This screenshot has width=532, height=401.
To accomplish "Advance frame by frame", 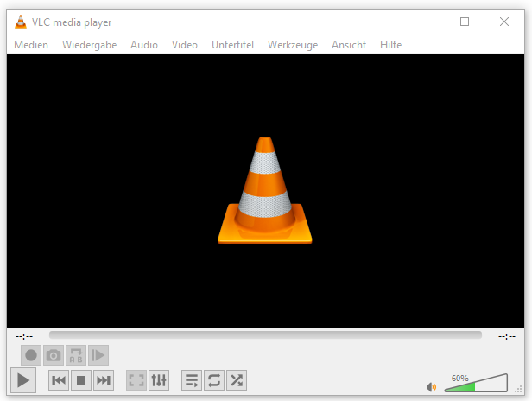I will point(98,355).
